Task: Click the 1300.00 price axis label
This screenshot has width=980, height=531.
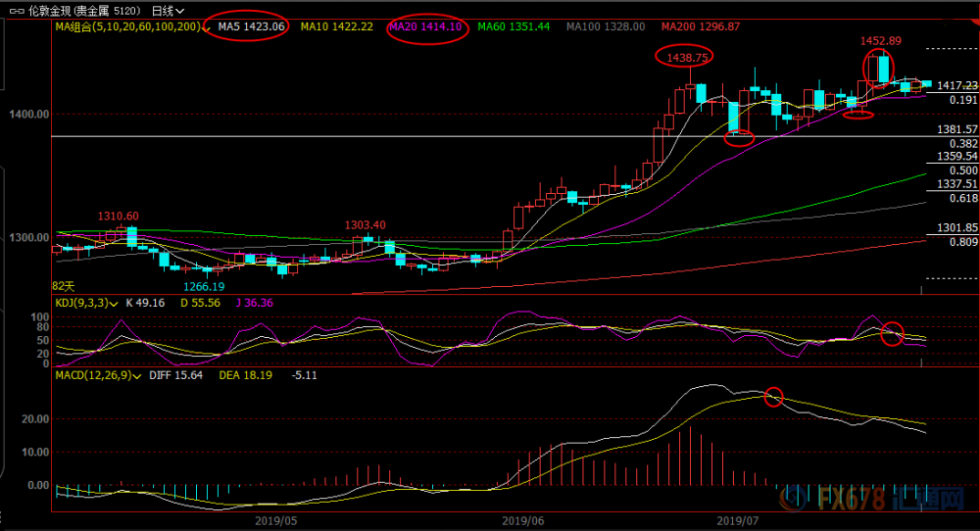Action: click(28, 238)
